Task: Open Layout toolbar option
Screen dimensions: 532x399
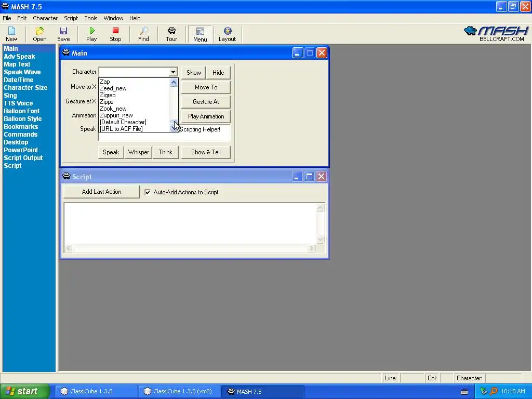Action: (x=228, y=34)
